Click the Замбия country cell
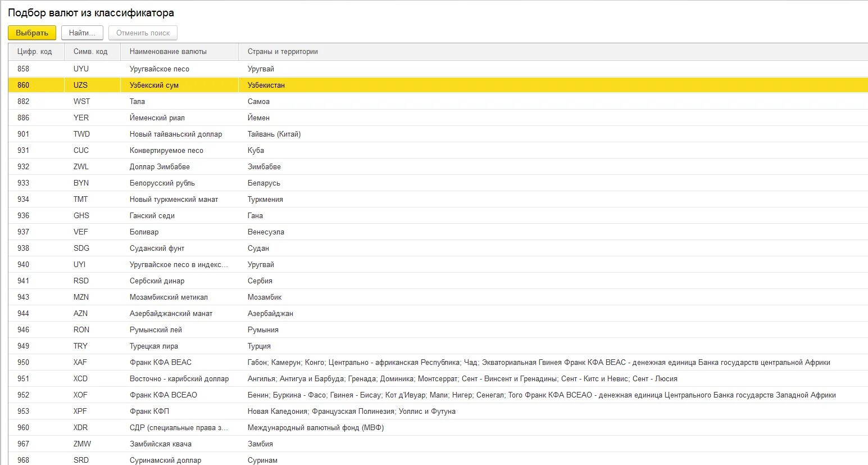 point(553,444)
